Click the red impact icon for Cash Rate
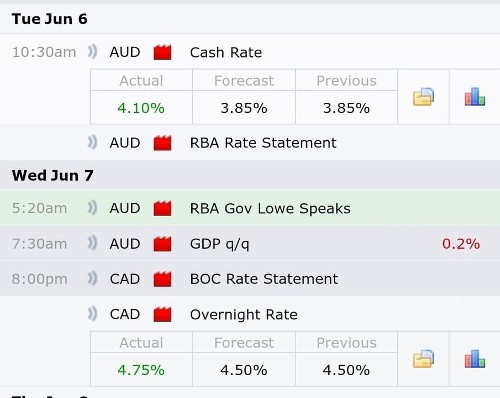500x398 pixels. (x=162, y=52)
